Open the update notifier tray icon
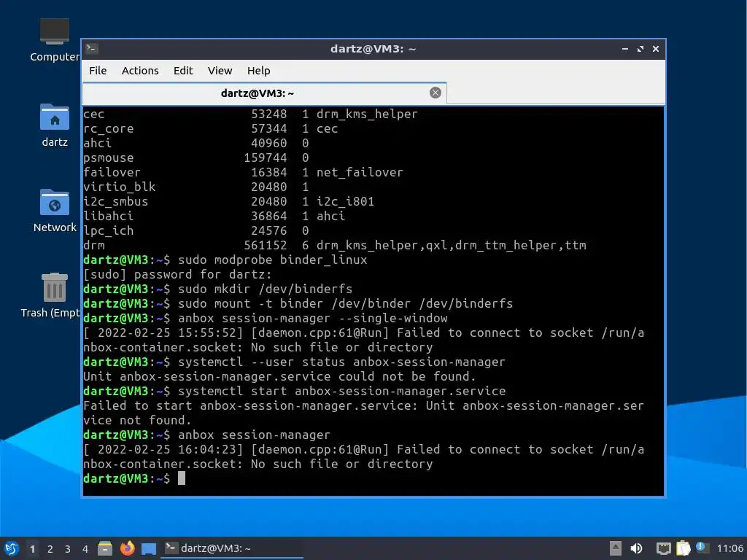This screenshot has height=560, width=747. 702,548
